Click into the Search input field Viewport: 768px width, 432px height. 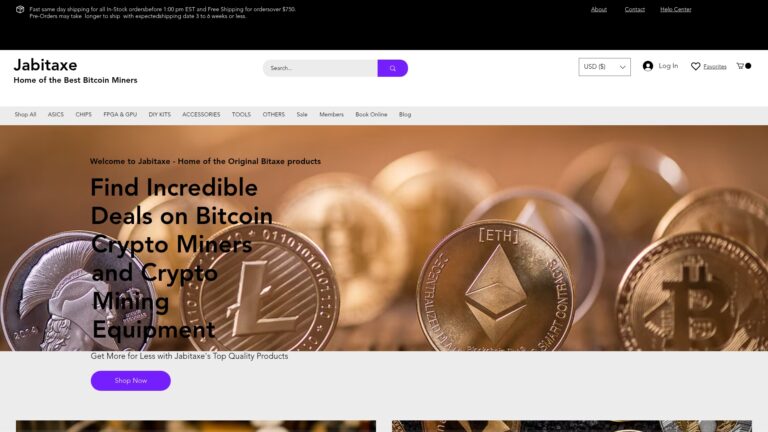tap(320, 68)
